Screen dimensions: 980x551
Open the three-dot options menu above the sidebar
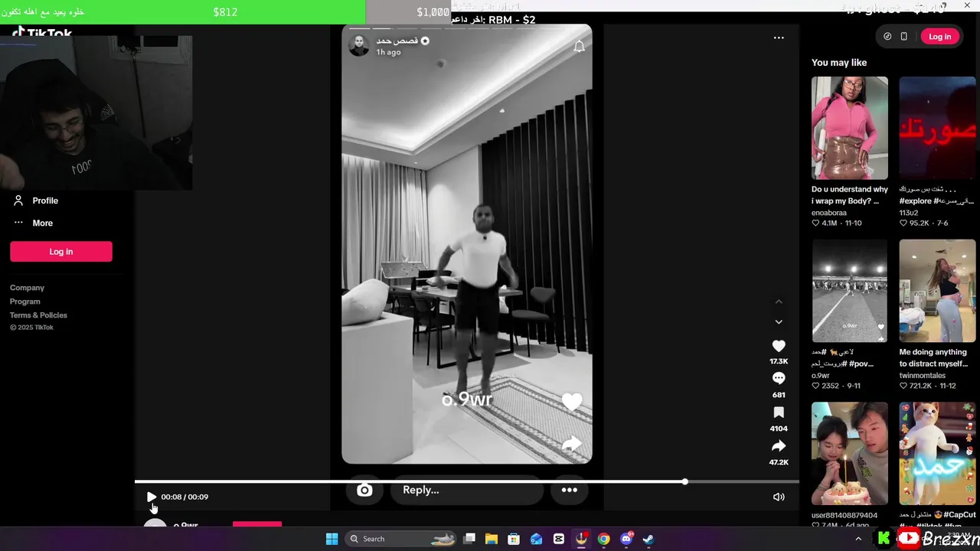point(779,37)
